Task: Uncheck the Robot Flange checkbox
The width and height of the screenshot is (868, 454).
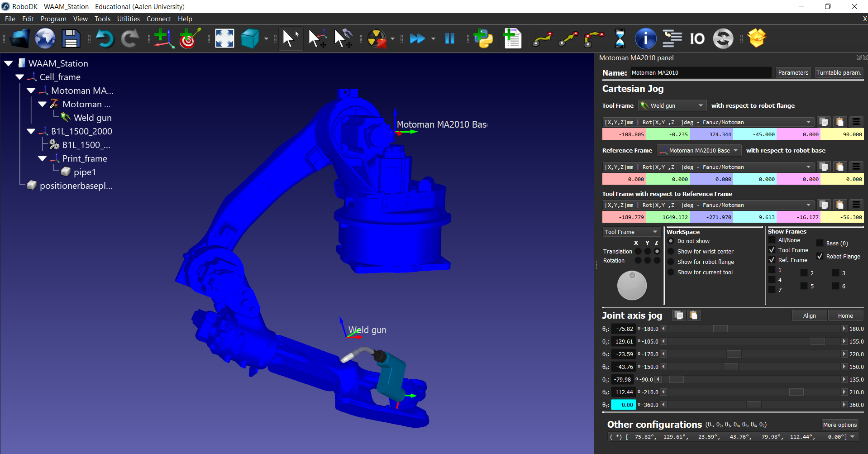Action: click(820, 256)
